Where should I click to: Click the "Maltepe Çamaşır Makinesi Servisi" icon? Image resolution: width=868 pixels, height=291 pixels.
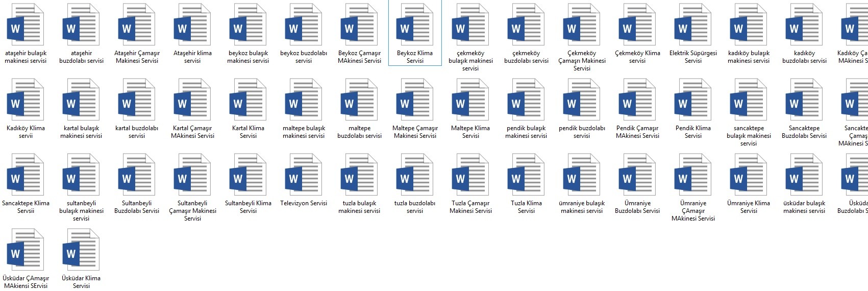[x=414, y=100]
